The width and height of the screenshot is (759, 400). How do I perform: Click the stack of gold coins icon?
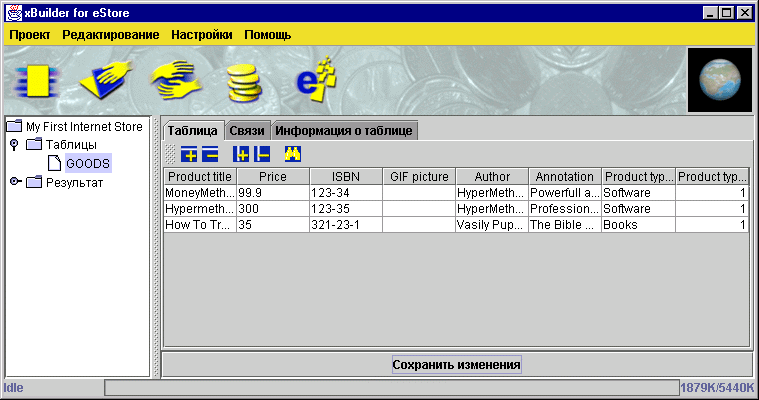coord(244,83)
